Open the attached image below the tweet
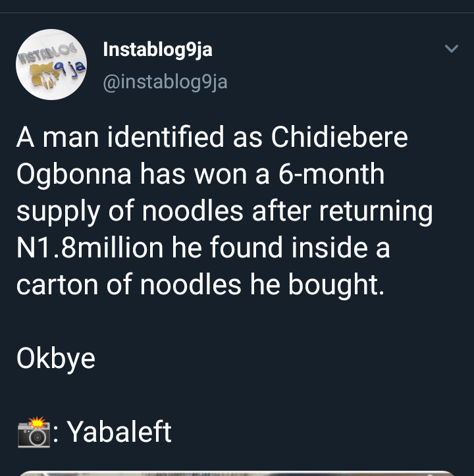474x476 pixels. point(237,473)
